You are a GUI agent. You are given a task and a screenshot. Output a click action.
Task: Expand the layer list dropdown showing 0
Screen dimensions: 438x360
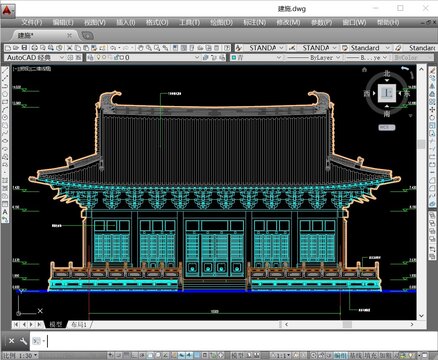coord(143,57)
